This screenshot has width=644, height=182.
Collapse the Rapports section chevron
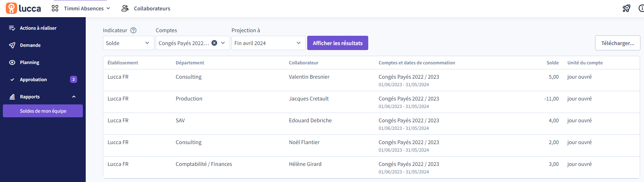[74, 97]
